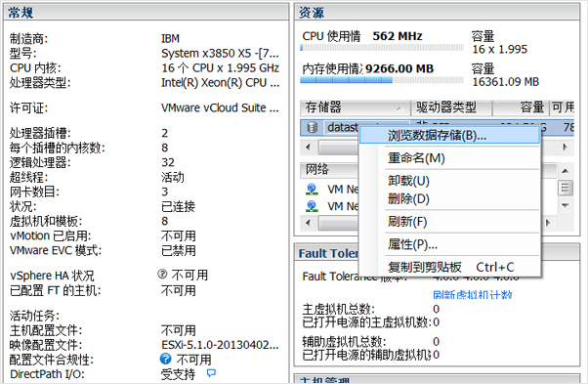Click second VM Network icon
The height and width of the screenshot is (384, 588).
(312, 206)
